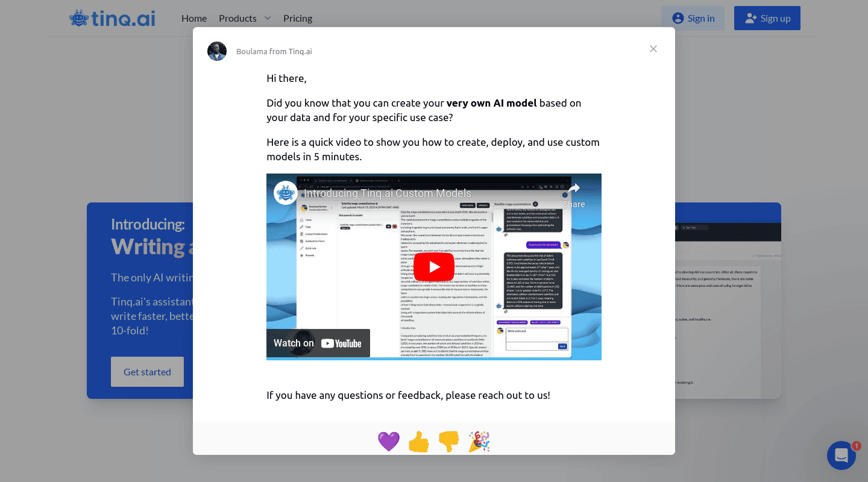React with the thumbs up emoji
868x482 pixels.
[x=419, y=442]
